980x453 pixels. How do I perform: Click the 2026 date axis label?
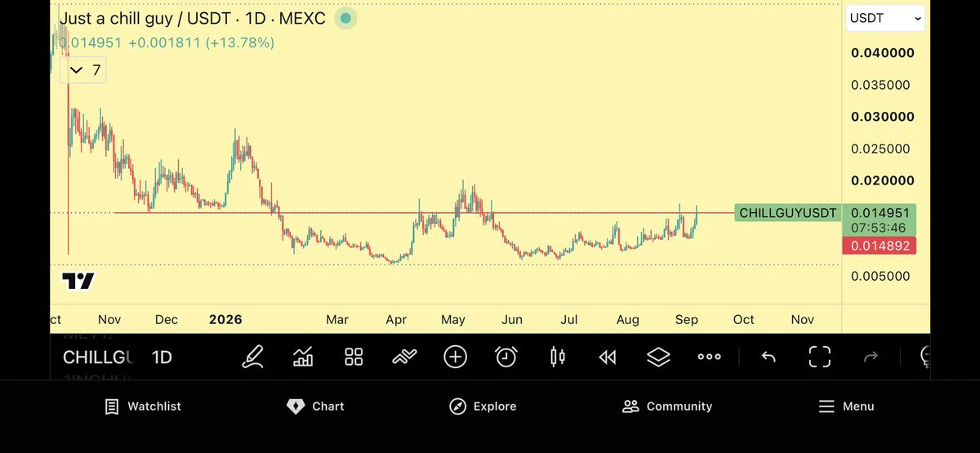(x=225, y=320)
